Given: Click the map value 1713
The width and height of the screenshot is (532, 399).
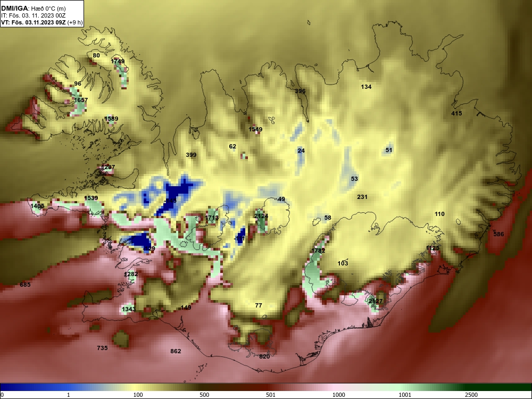Looking at the screenshot, I should pyautogui.click(x=212, y=218).
